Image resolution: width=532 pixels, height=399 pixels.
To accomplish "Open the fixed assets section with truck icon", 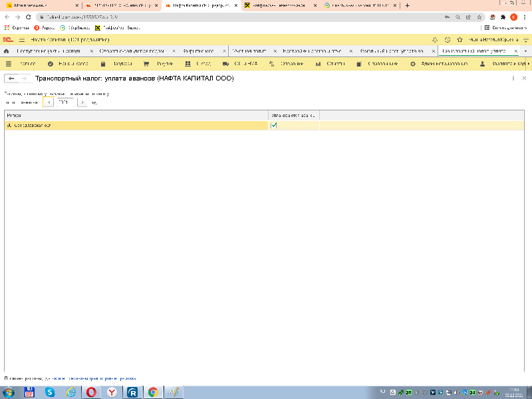I will click(240, 63).
